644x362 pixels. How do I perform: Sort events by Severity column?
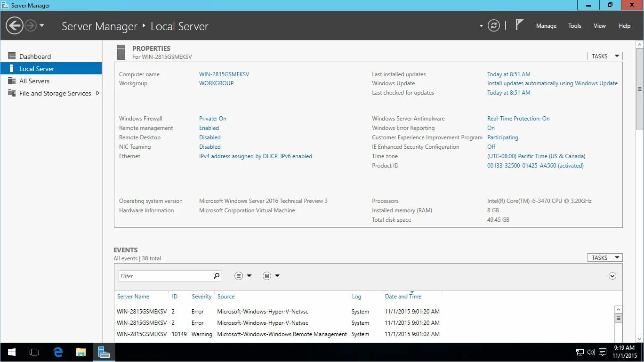pyautogui.click(x=201, y=296)
